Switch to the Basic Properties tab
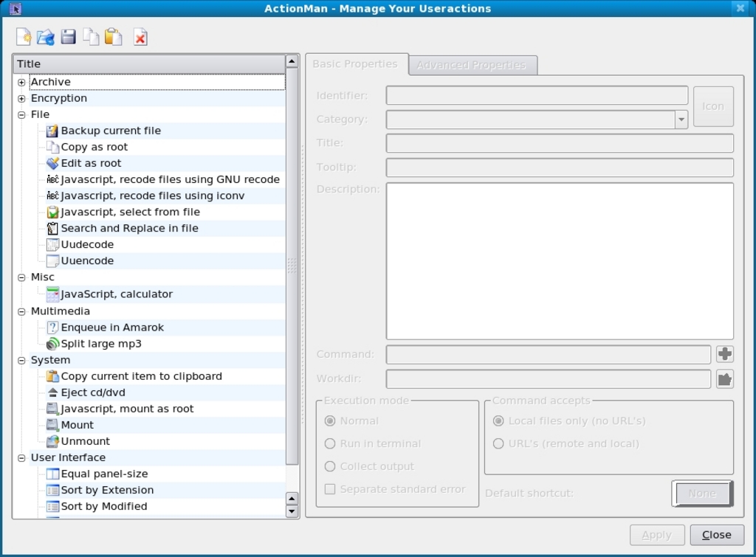756x557 pixels. pyautogui.click(x=355, y=64)
